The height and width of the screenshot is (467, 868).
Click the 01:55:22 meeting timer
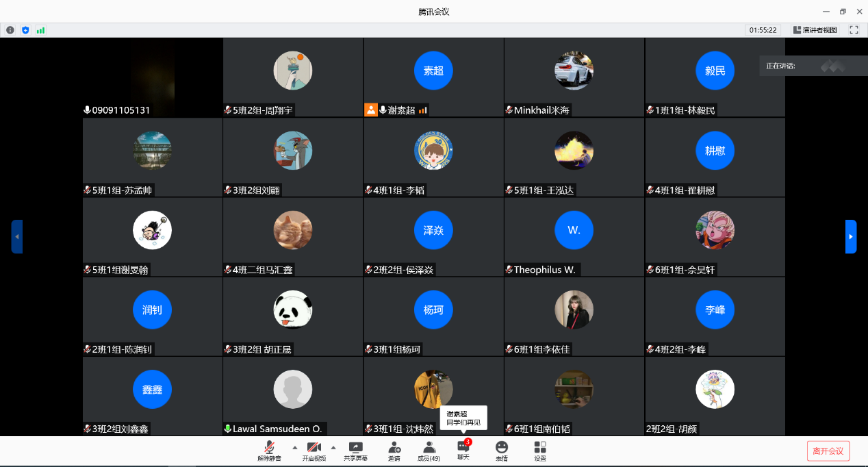click(763, 30)
